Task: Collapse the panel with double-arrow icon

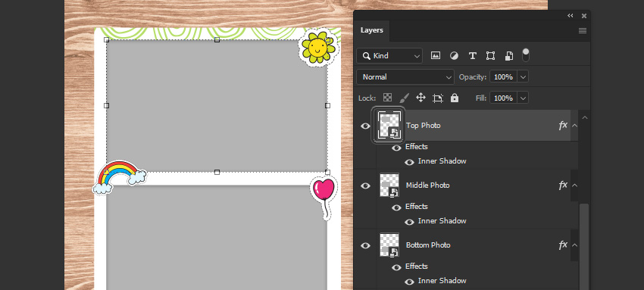Action: click(x=570, y=16)
